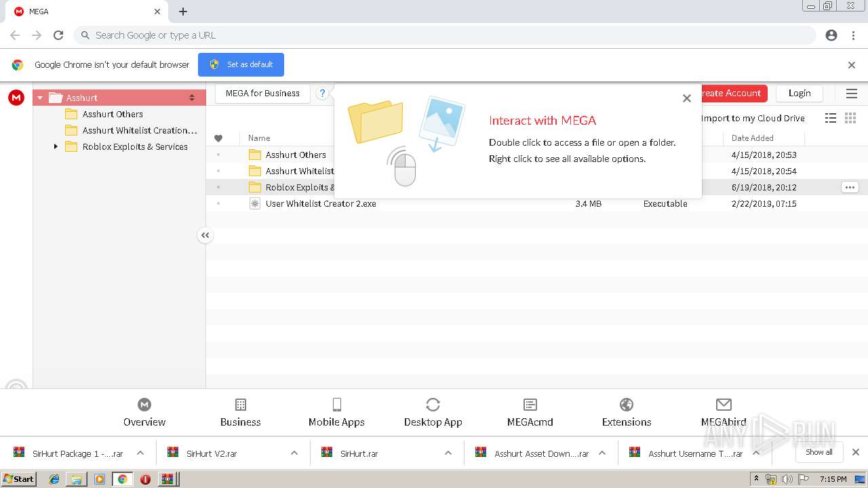Open the Asshurt folder sort dropdown

pyautogui.click(x=192, y=98)
